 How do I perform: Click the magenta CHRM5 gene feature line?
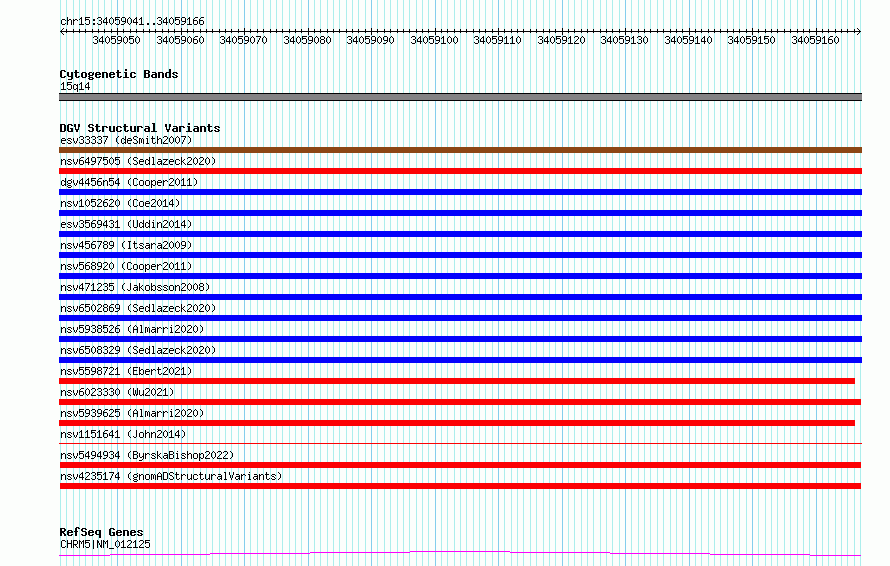pos(460,554)
